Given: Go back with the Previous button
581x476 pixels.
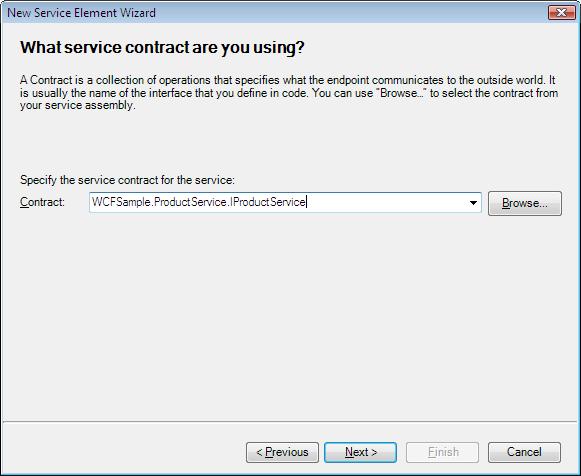Looking at the screenshot, I should (x=282, y=452).
